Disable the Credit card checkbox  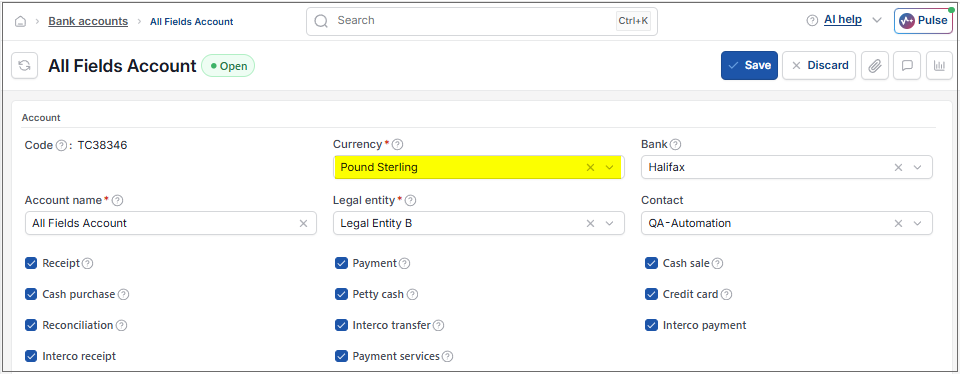point(651,294)
